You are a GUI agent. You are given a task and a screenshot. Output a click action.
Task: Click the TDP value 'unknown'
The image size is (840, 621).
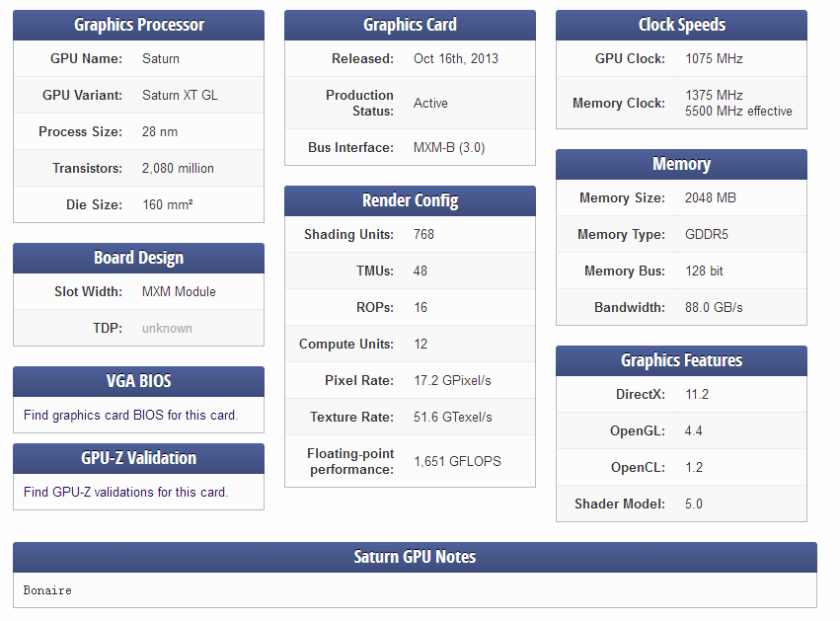point(167,328)
